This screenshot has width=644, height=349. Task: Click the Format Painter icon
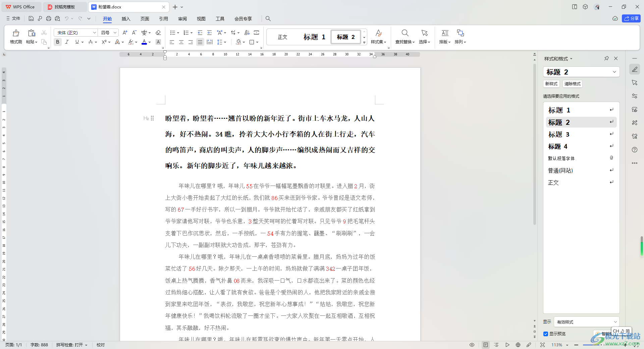point(16,33)
